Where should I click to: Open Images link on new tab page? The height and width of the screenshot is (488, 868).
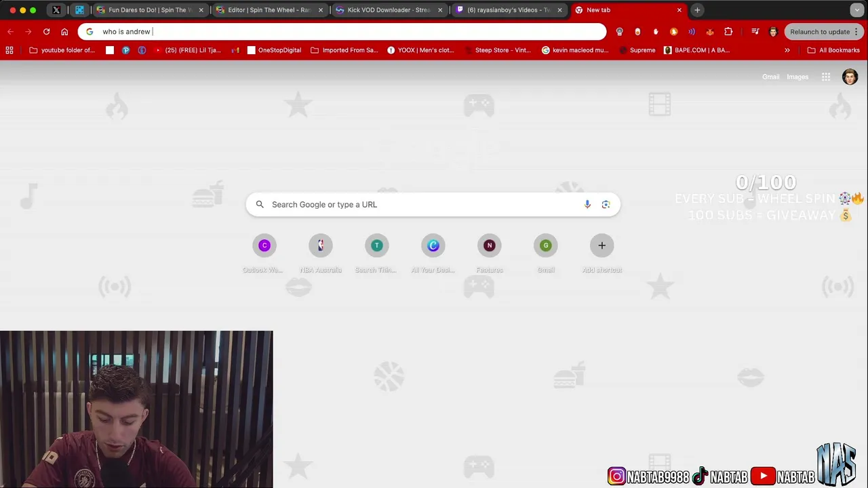[797, 77]
